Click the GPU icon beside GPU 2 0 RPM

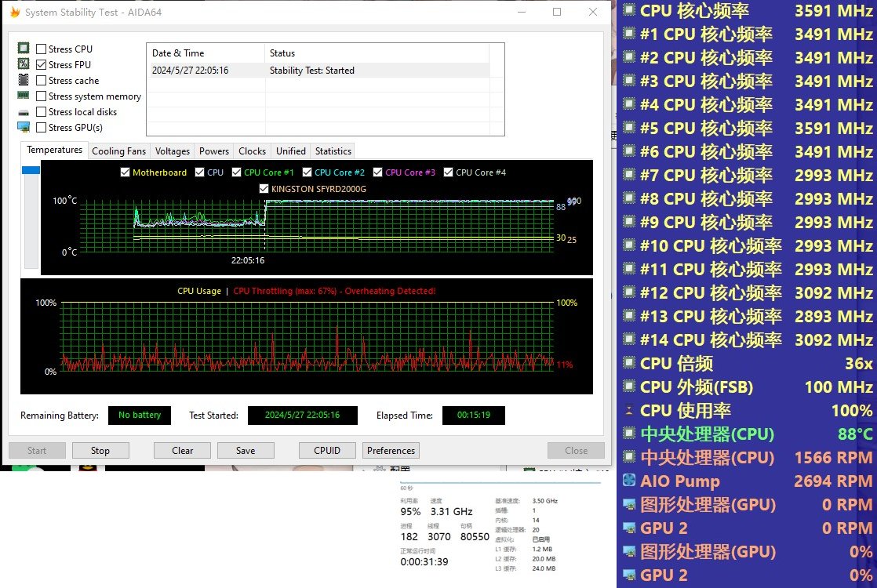click(x=629, y=528)
